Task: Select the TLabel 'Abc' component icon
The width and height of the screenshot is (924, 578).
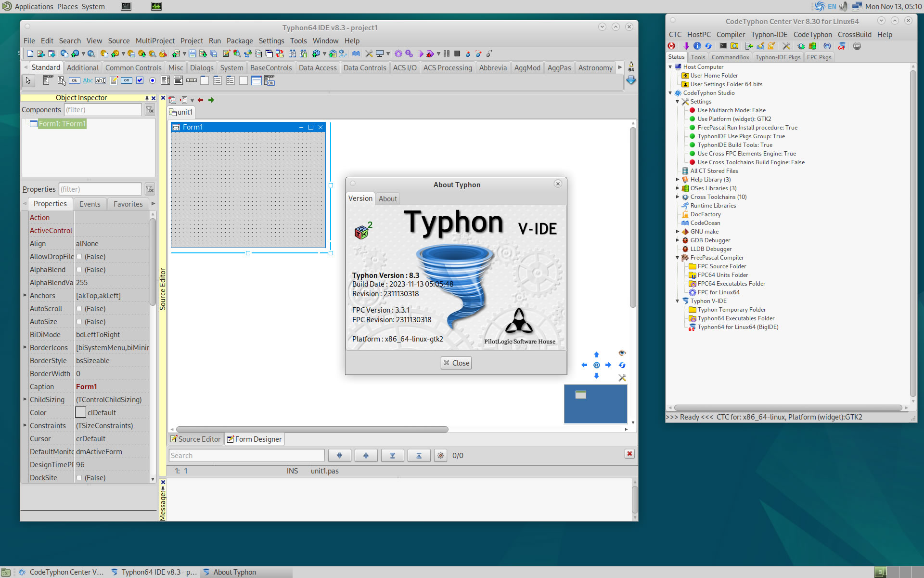Action: (88, 81)
